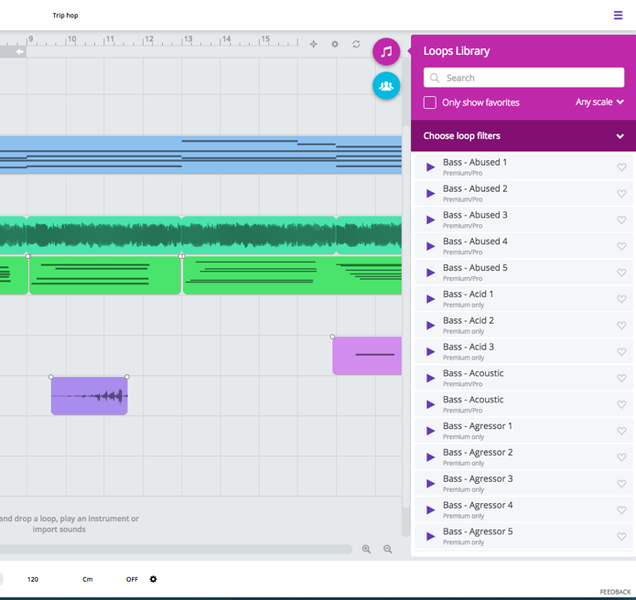Click bar 10 on the timeline ruler
This screenshot has width=636, height=600.
click(x=71, y=39)
